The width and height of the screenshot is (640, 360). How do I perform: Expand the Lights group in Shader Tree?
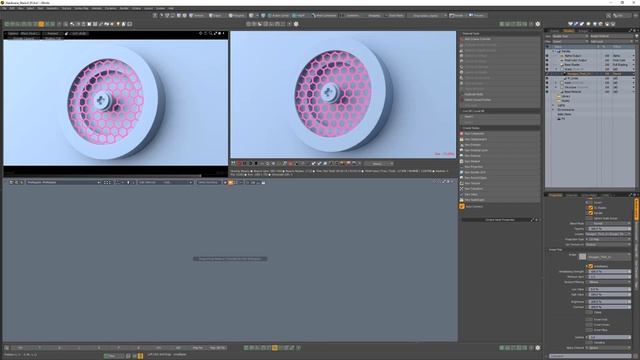553,105
